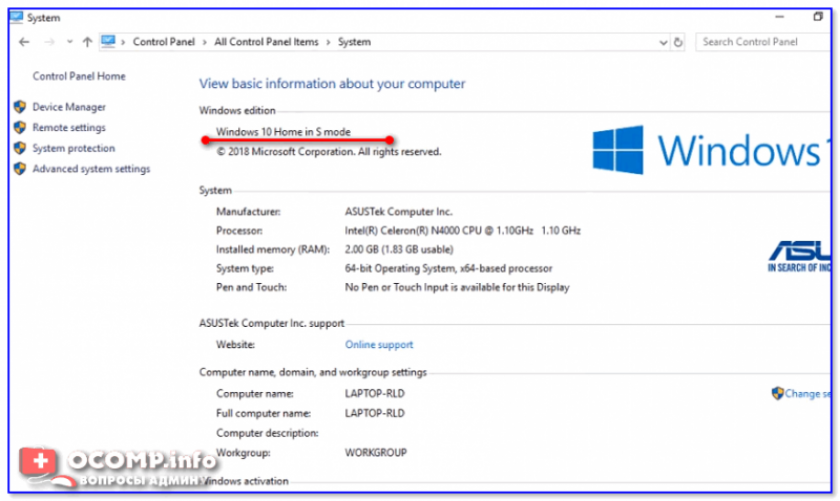840x501 pixels.
Task: Click the WORKGROUP workgroup value
Action: 376,453
